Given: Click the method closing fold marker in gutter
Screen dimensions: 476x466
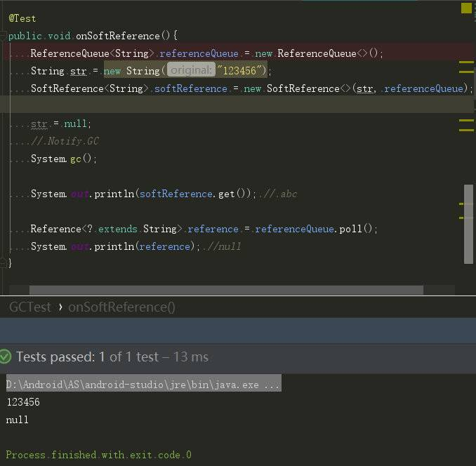Looking at the screenshot, I should (x=3, y=262).
